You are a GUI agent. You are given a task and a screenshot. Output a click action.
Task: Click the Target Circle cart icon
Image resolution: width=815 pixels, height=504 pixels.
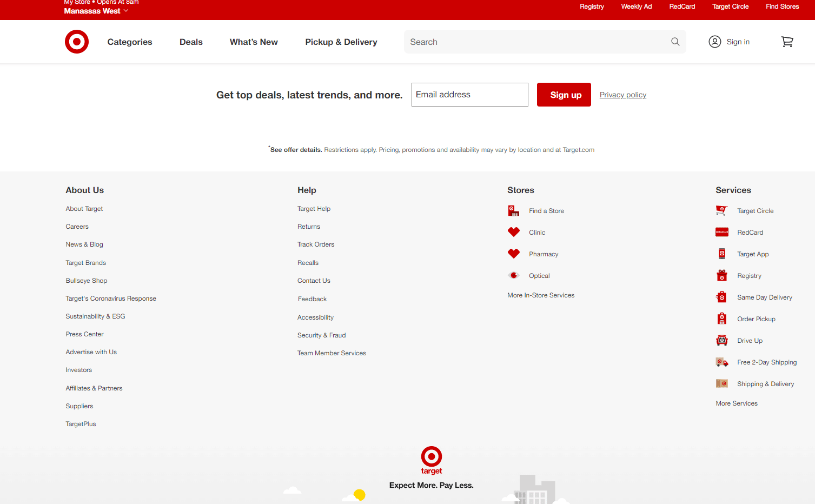[x=722, y=211]
